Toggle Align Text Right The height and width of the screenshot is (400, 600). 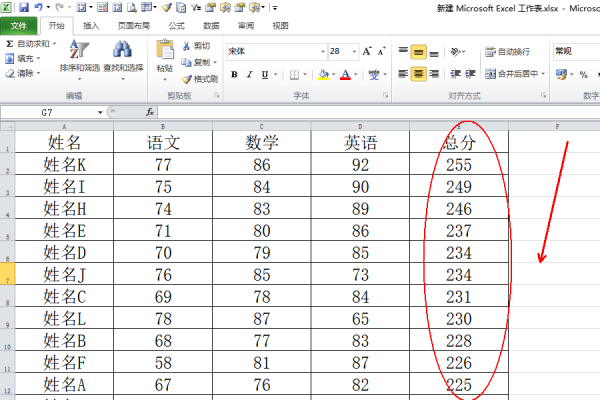434,73
